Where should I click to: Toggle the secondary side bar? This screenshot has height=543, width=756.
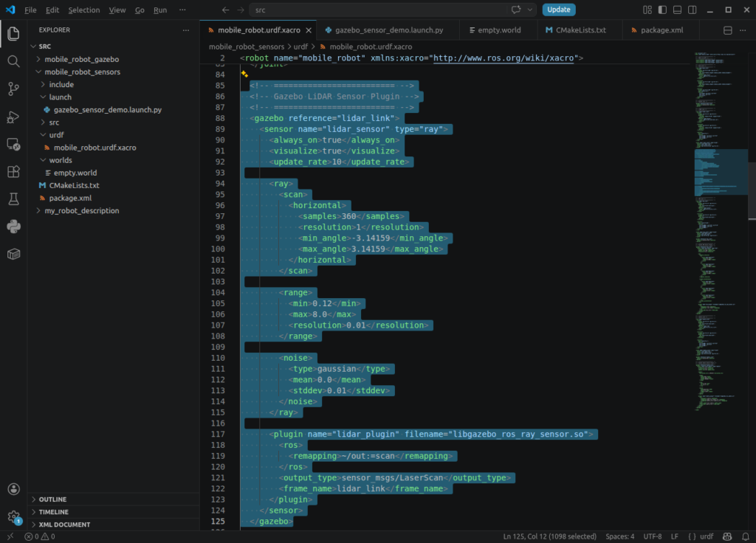click(x=693, y=10)
